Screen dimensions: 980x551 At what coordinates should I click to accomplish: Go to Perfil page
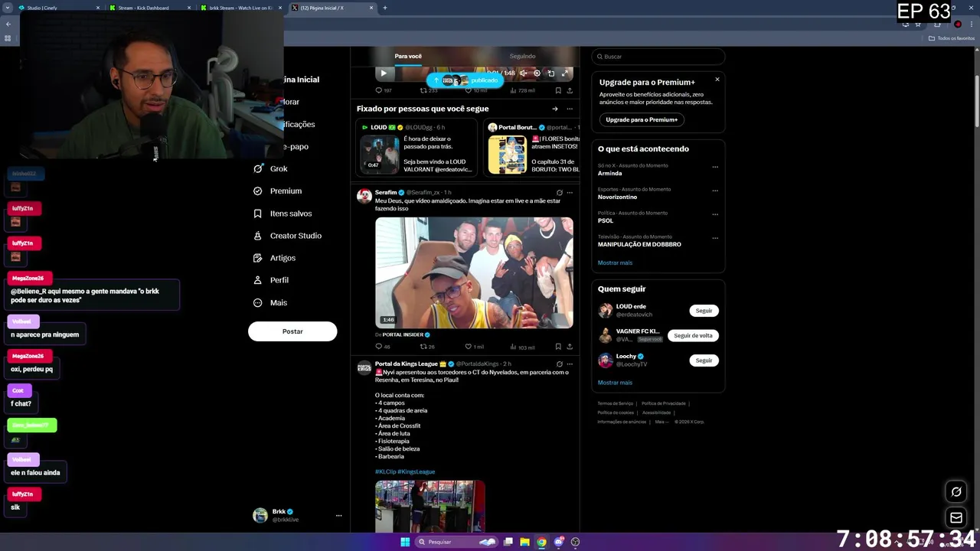[270, 280]
